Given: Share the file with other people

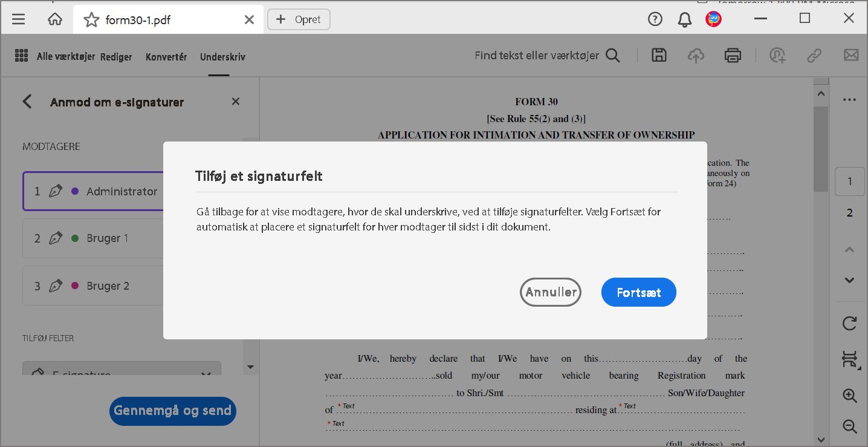Looking at the screenshot, I should tap(777, 55).
